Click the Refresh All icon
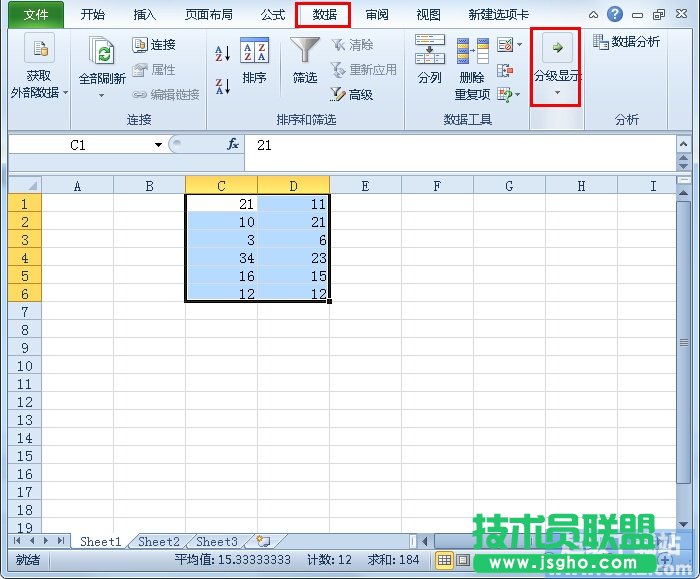Viewport: 700px width, 579px height. pyautogui.click(x=102, y=50)
